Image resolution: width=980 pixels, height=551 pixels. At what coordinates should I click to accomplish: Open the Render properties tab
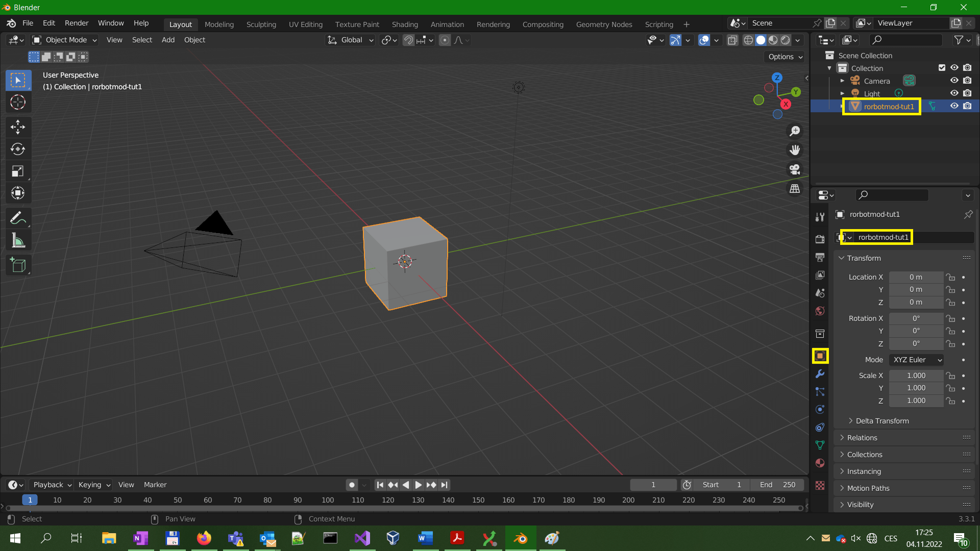tap(820, 238)
